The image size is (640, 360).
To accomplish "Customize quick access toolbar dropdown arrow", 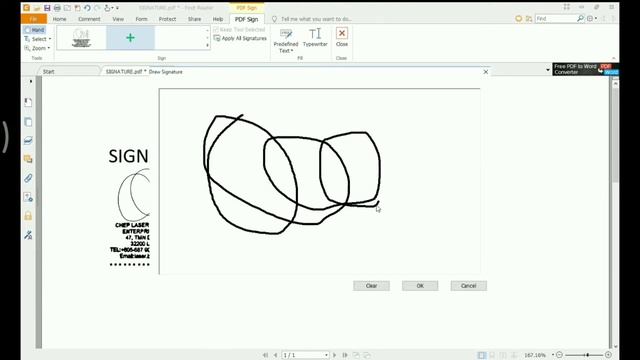I will tap(118, 8).
